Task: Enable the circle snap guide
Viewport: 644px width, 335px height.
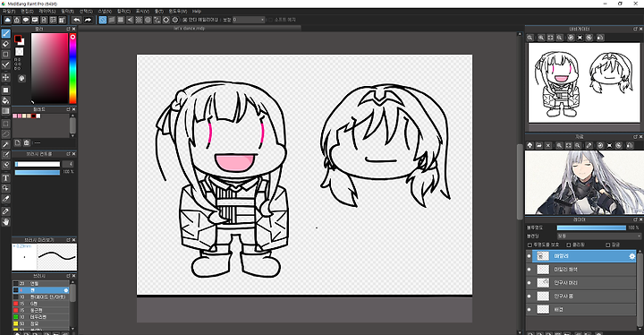Action: point(148,20)
